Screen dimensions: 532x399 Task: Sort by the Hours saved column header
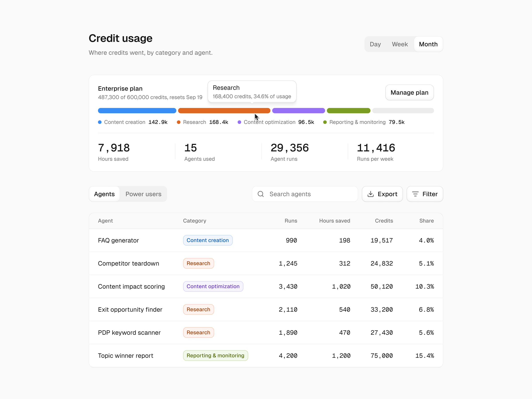coord(334,221)
